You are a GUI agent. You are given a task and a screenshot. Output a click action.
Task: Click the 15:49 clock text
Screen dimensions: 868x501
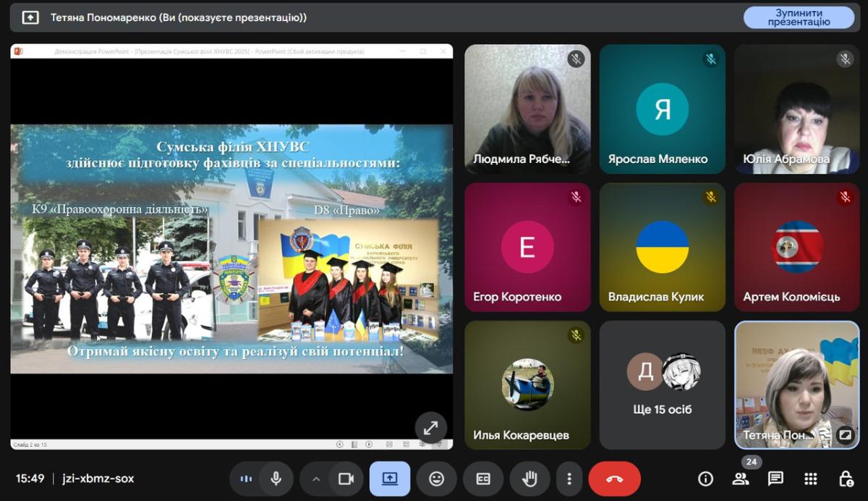(x=30, y=479)
